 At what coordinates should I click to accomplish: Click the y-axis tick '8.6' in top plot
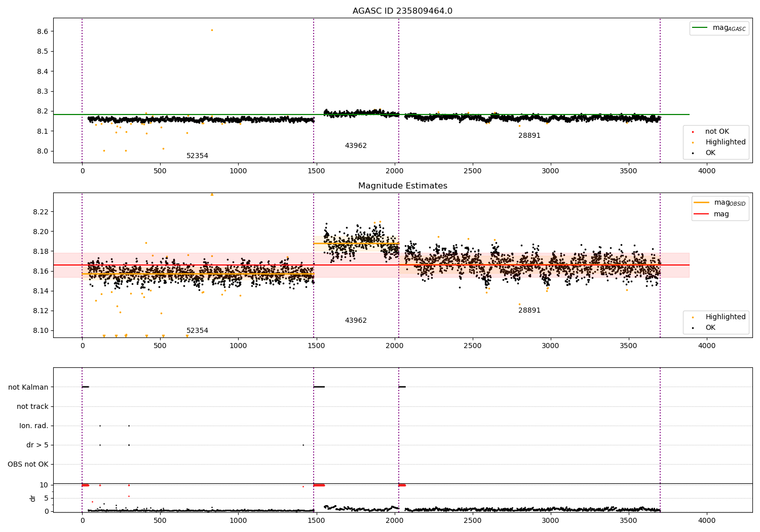(x=43, y=31)
